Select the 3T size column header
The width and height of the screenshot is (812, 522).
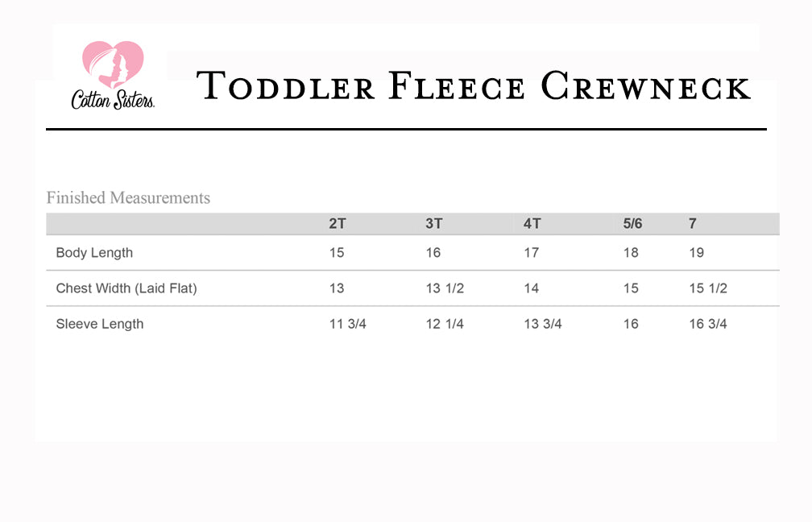434,223
